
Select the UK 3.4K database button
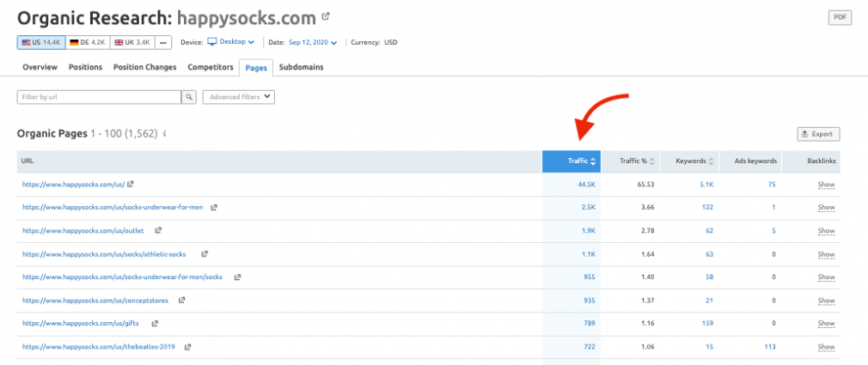tap(132, 43)
